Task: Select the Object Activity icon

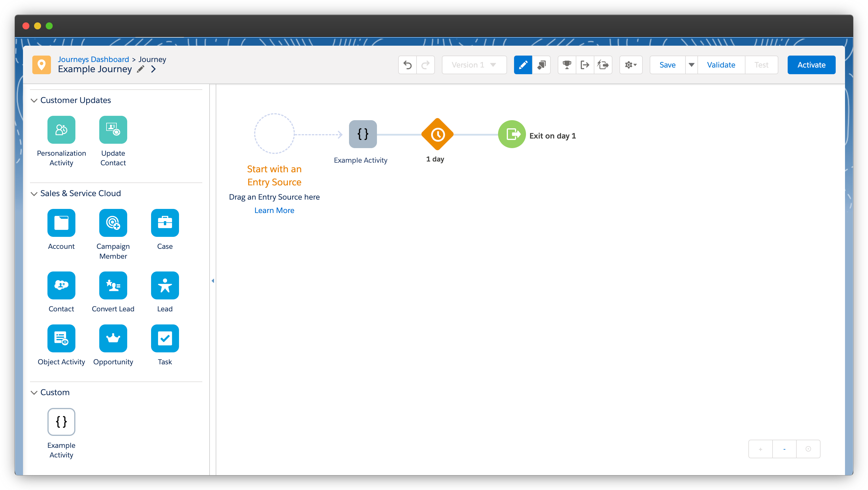Action: pyautogui.click(x=61, y=338)
